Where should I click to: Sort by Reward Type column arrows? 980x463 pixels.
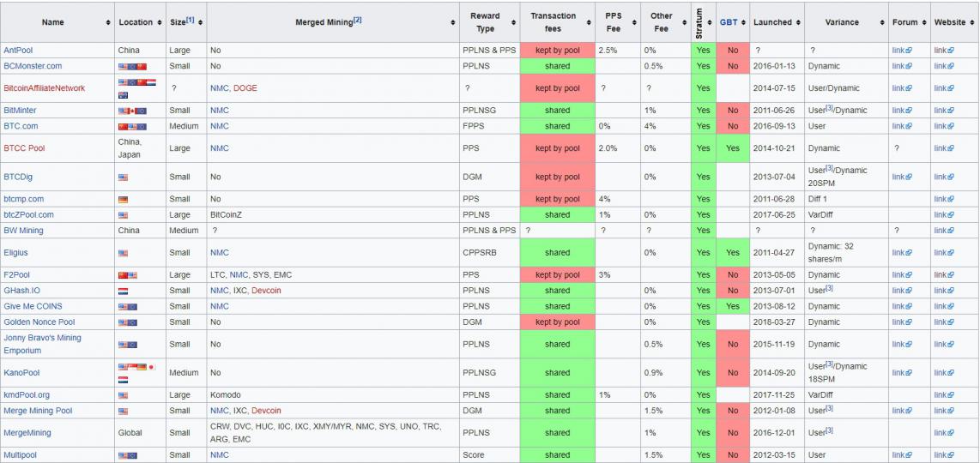(513, 22)
